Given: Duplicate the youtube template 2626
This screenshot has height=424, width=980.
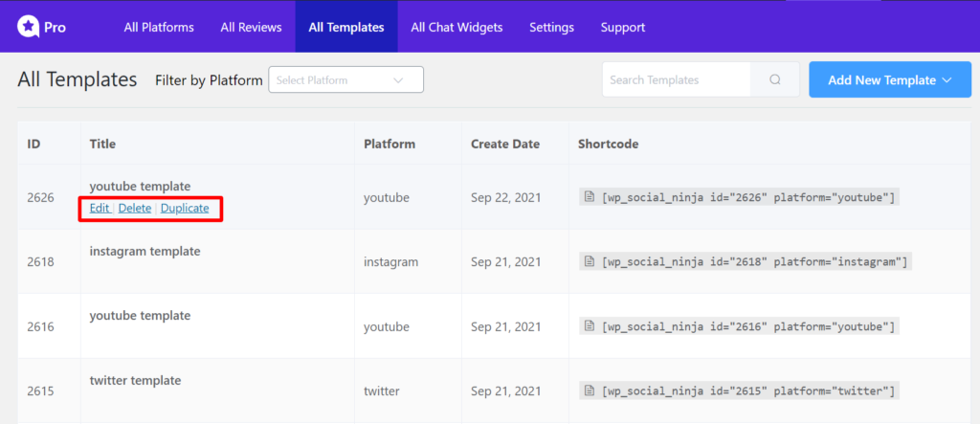Looking at the screenshot, I should click(185, 208).
